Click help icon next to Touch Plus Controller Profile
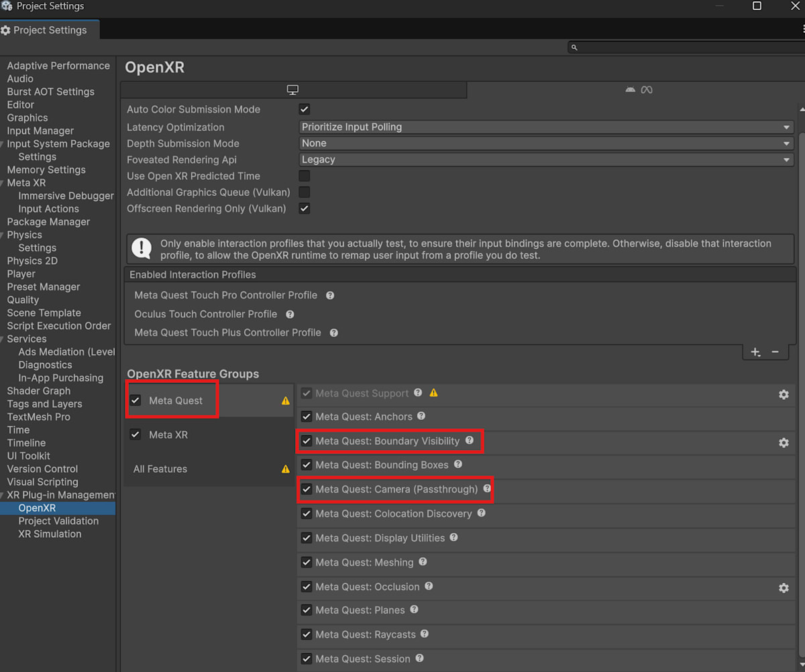This screenshot has height=672, width=805. pyautogui.click(x=333, y=333)
